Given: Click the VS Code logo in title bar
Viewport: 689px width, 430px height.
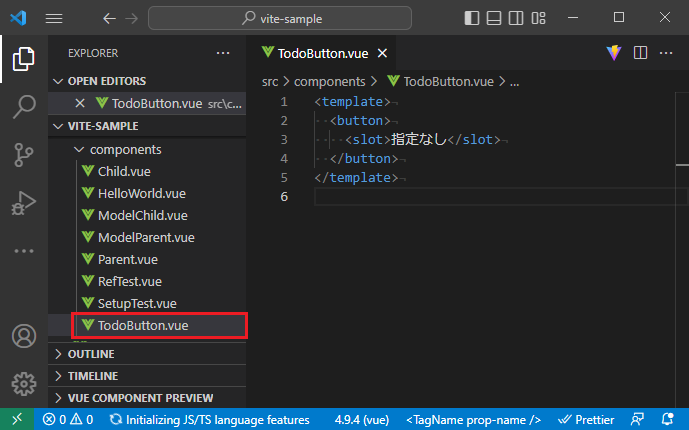Looking at the screenshot, I should tap(18, 18).
